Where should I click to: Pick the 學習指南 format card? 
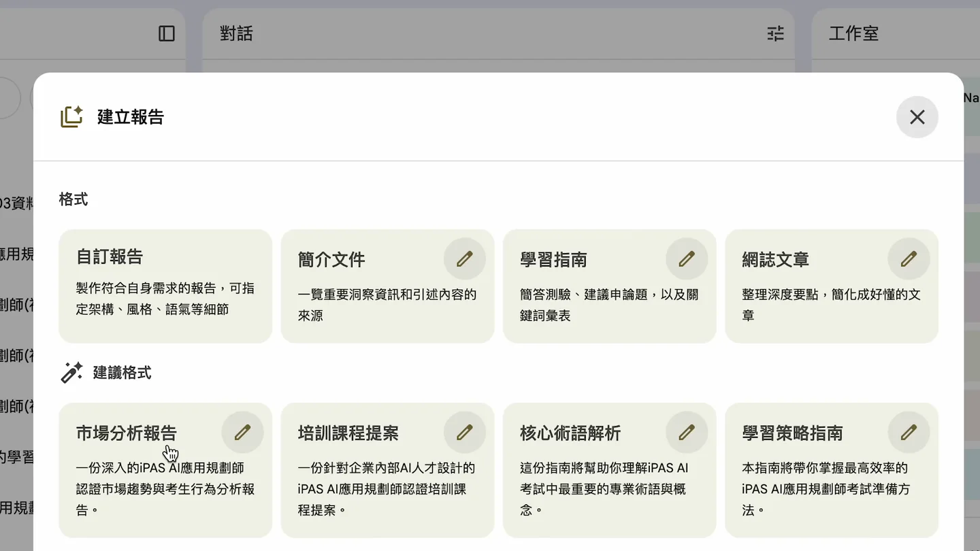609,286
